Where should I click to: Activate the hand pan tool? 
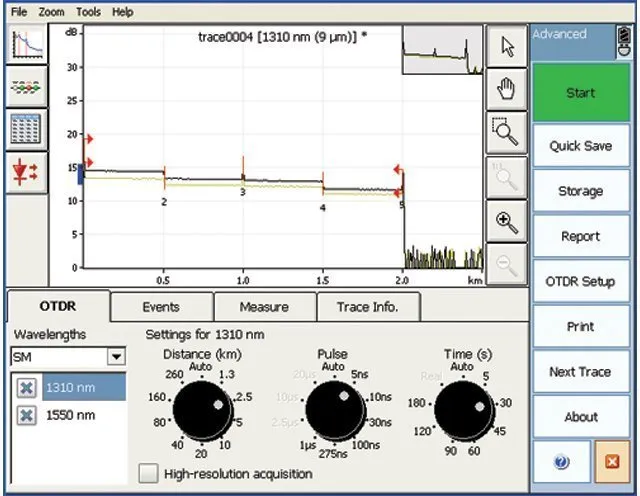(507, 90)
